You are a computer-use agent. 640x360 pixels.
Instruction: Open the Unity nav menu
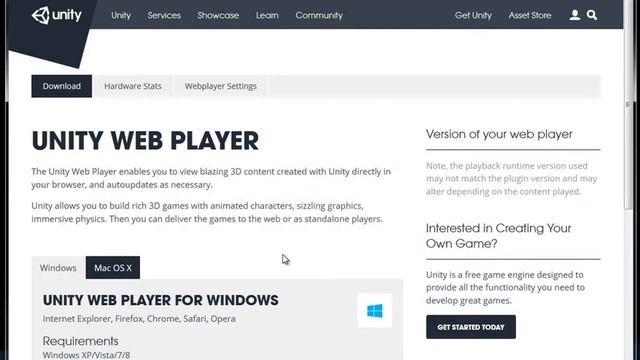click(121, 16)
